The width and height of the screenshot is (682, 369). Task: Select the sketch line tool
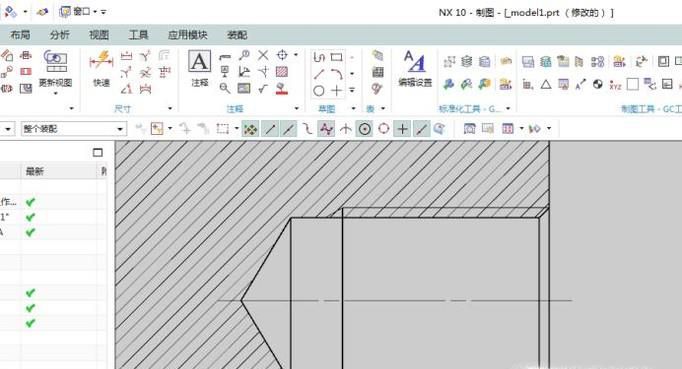pyautogui.click(x=319, y=74)
